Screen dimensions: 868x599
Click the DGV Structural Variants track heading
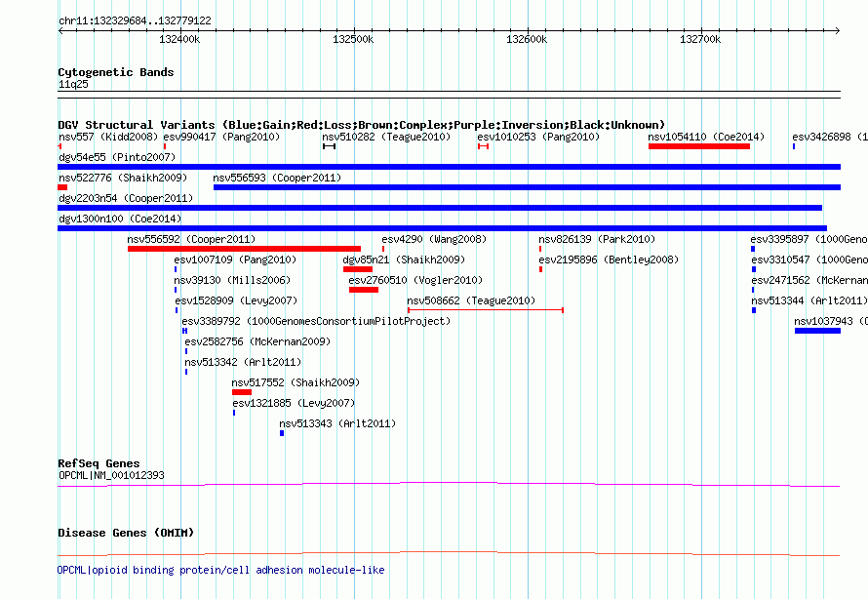coord(362,125)
